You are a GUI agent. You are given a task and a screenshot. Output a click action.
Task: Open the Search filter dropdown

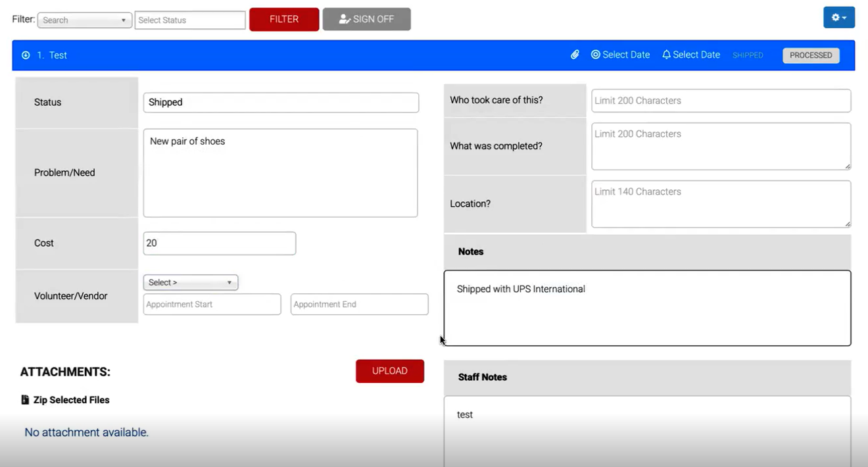point(85,20)
